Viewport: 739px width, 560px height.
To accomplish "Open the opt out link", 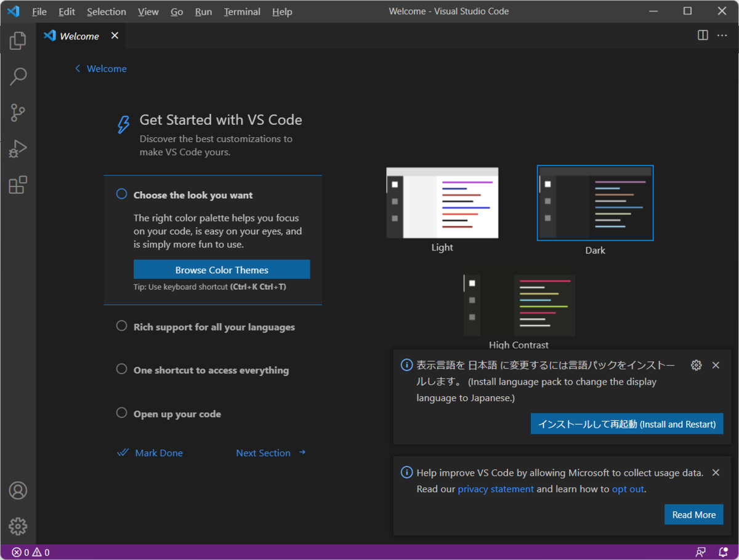I will [x=628, y=489].
